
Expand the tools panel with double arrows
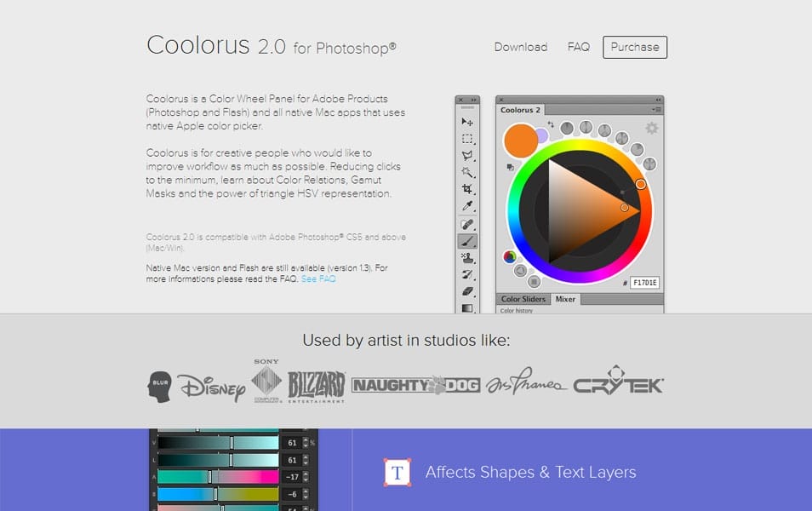(x=474, y=100)
